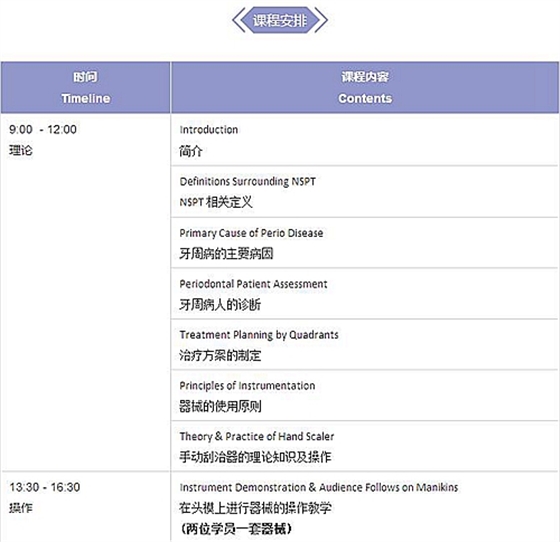Select Periodontal Patient Assessment row
The width and height of the screenshot is (560, 542).
(x=365, y=294)
